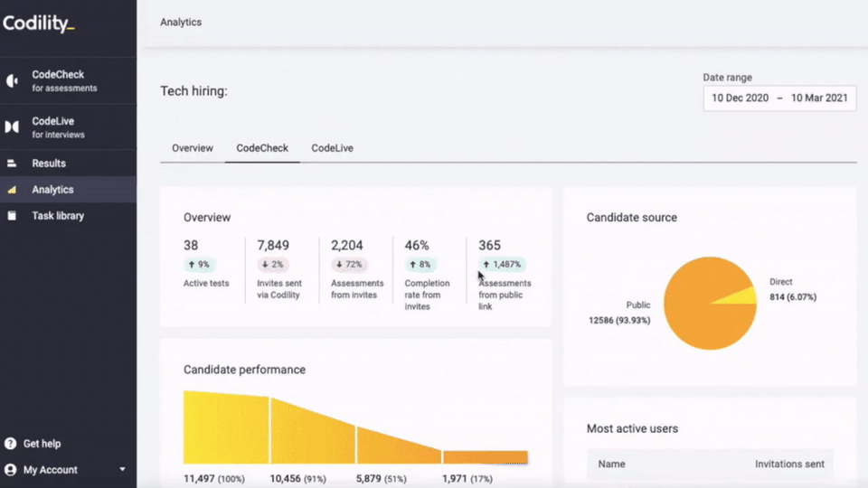The width and height of the screenshot is (868, 488).
Task: Open CodeCheck for assessments
Action: click(68, 80)
